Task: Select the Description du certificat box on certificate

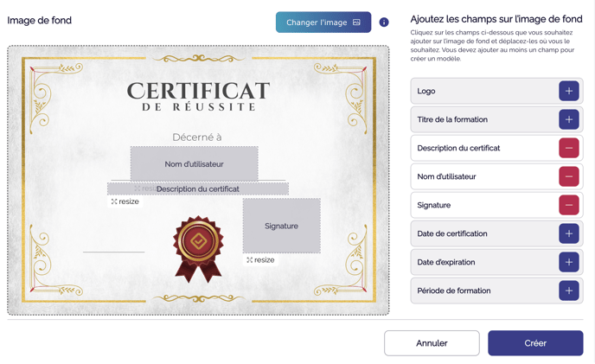Action: [198, 188]
